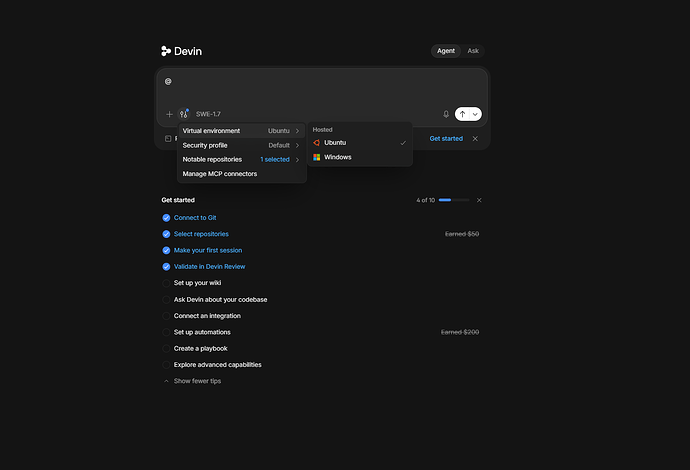This screenshot has width=690, height=470.
Task: Toggle Make your first session checkmark
Action: (x=166, y=250)
